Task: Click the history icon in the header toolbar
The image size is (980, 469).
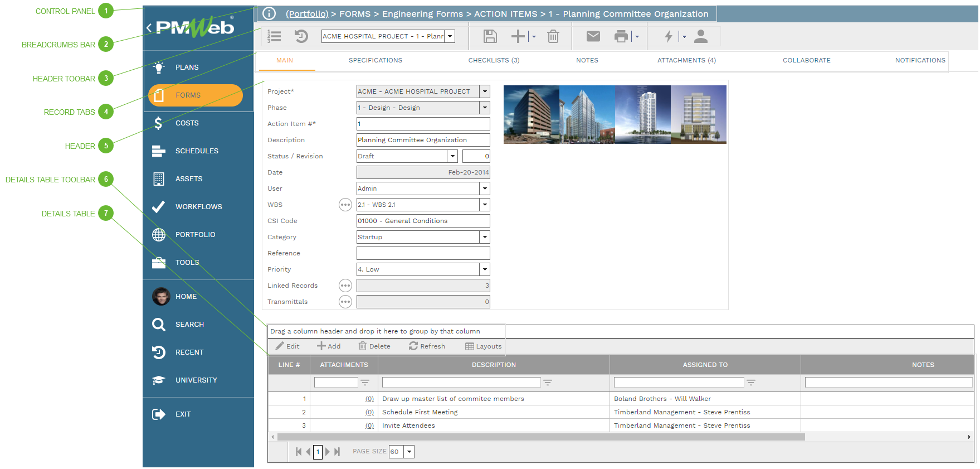Action: (301, 36)
